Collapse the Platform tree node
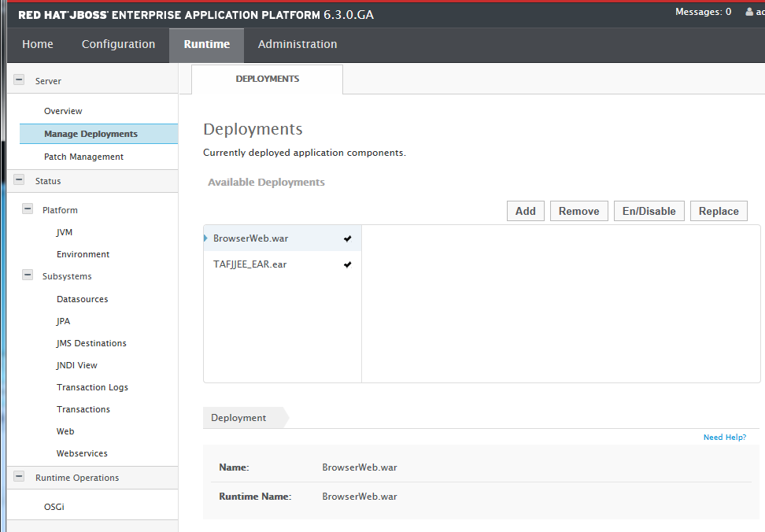Viewport: 765px width, 532px height. [28, 210]
